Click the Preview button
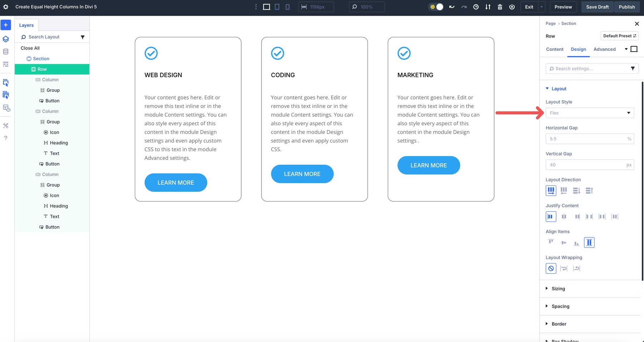Screen dimensions: 644x342 (x=563, y=7)
